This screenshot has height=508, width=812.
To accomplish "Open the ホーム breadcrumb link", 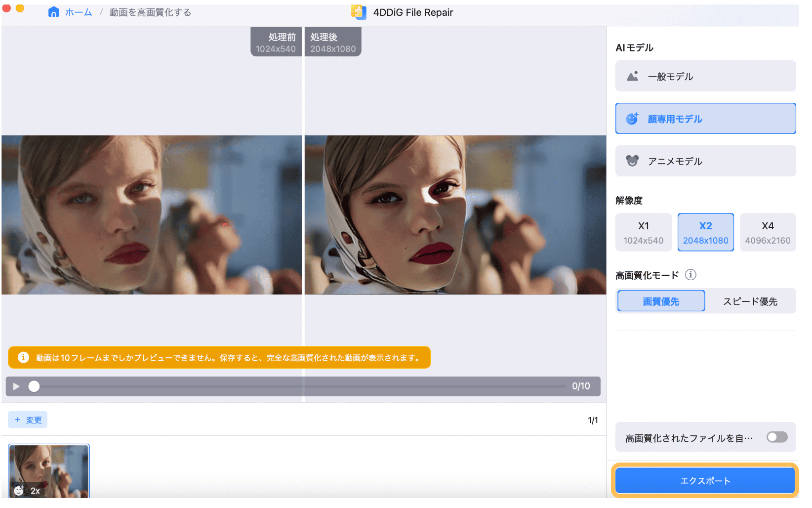I will point(79,12).
